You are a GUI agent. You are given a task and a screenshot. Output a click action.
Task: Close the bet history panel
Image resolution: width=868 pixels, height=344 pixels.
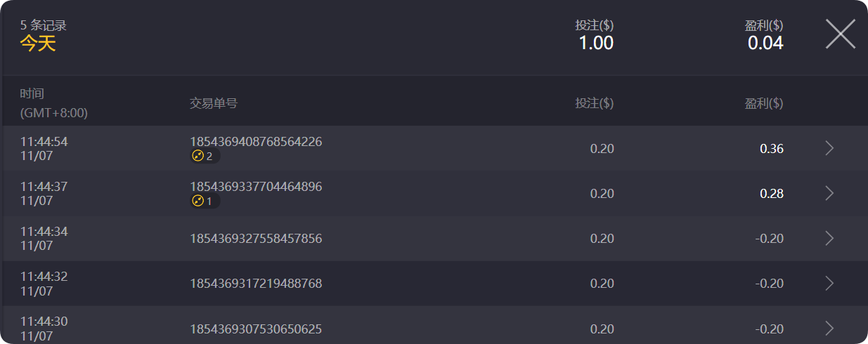(840, 34)
